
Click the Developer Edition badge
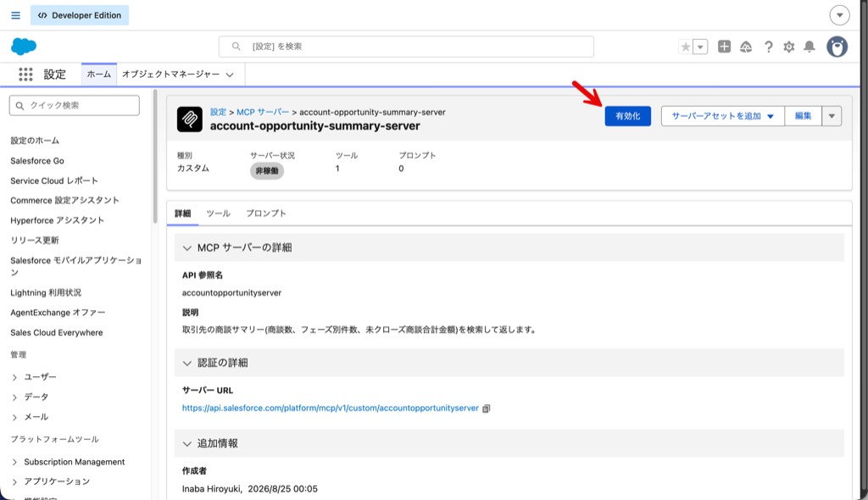pyautogui.click(x=80, y=15)
